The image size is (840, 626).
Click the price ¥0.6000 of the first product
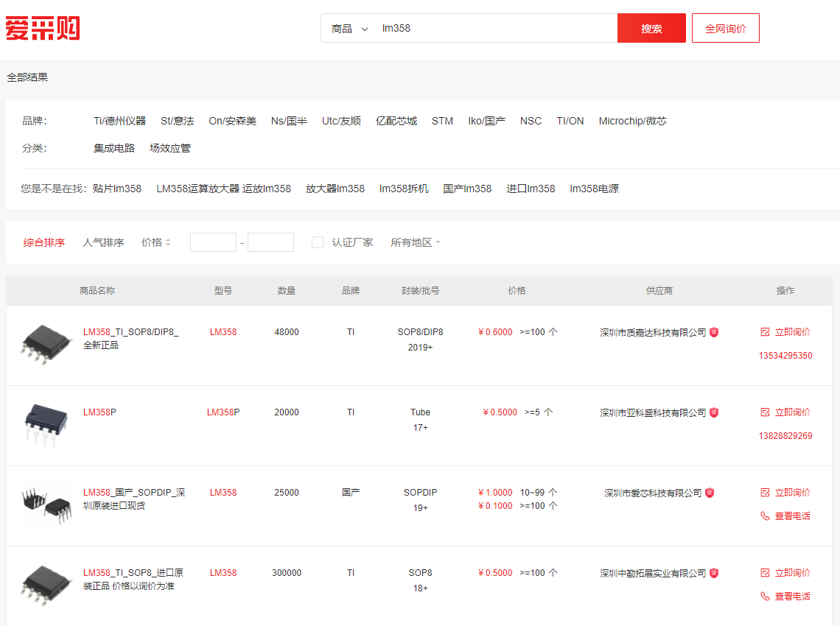(495, 332)
